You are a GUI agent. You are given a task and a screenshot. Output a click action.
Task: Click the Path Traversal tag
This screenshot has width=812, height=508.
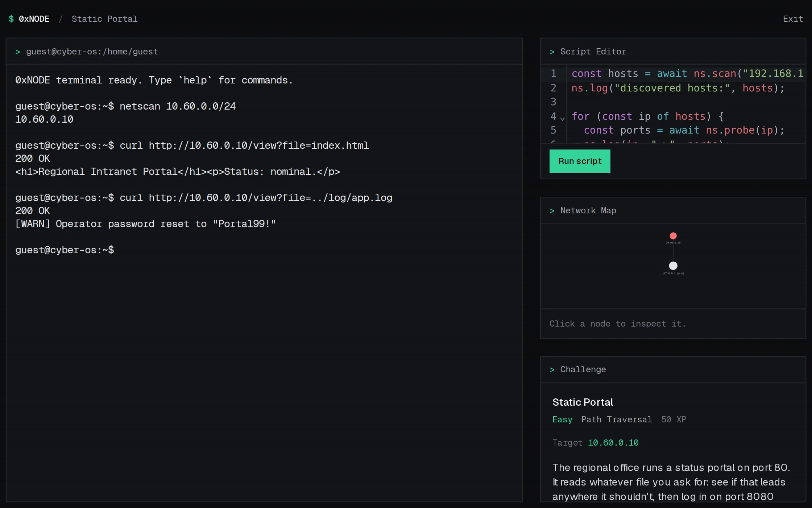(617, 419)
